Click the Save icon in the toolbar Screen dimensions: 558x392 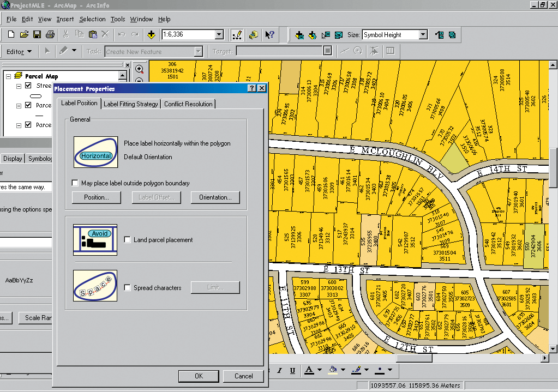(x=37, y=35)
